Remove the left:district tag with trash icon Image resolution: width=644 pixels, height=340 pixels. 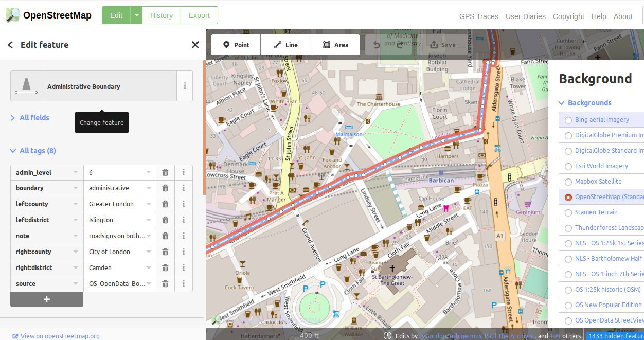click(165, 220)
